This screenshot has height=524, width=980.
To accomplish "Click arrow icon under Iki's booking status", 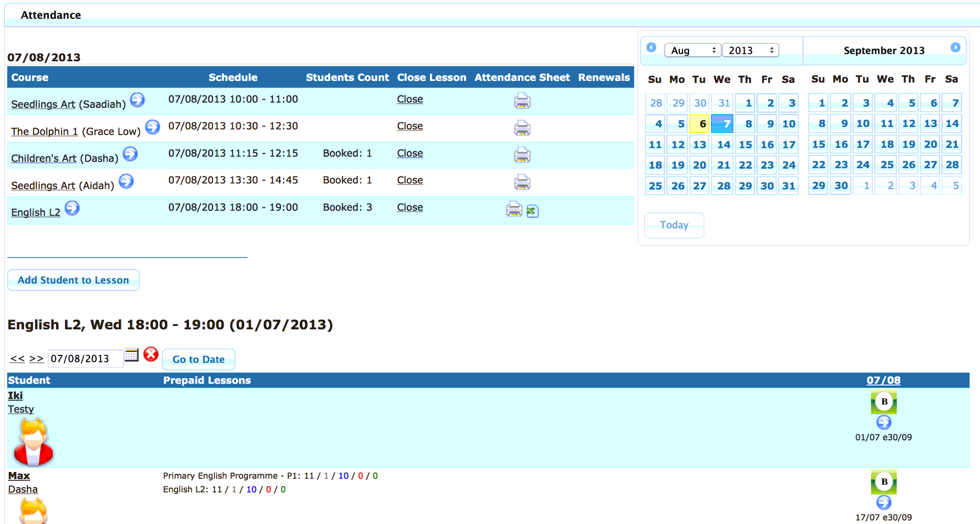I will coord(884,422).
